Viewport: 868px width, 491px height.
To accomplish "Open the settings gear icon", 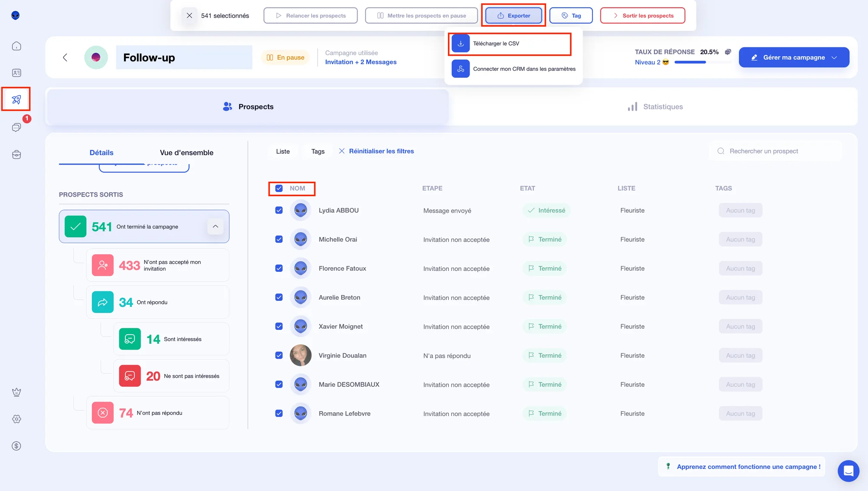I will tap(16, 419).
